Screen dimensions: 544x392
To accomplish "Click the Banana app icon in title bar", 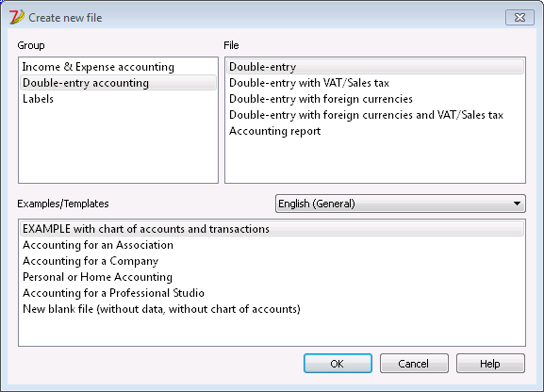I will click(x=16, y=17).
